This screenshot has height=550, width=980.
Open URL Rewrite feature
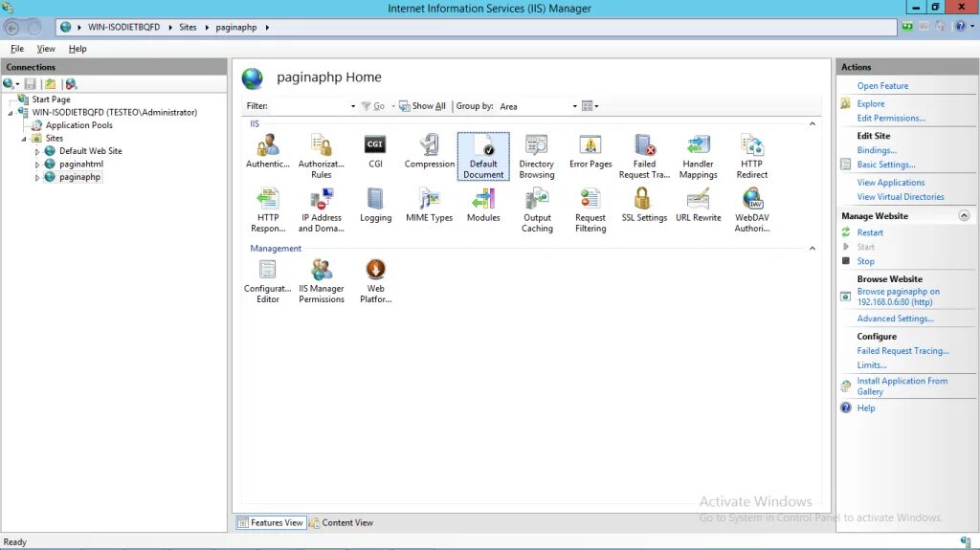tap(698, 205)
